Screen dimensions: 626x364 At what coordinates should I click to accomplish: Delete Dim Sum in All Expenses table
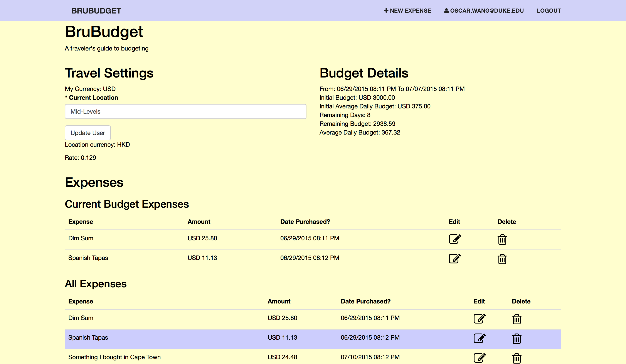click(x=517, y=319)
